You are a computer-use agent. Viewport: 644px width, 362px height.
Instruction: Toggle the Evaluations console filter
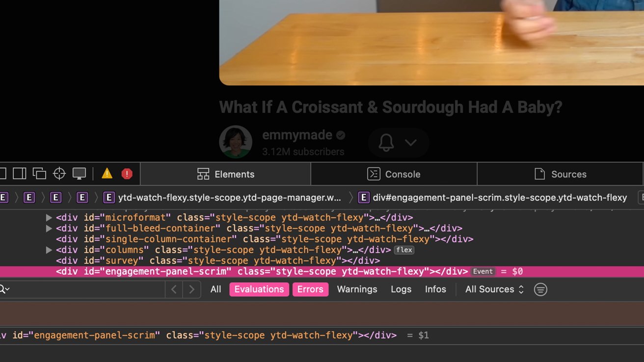point(259,289)
